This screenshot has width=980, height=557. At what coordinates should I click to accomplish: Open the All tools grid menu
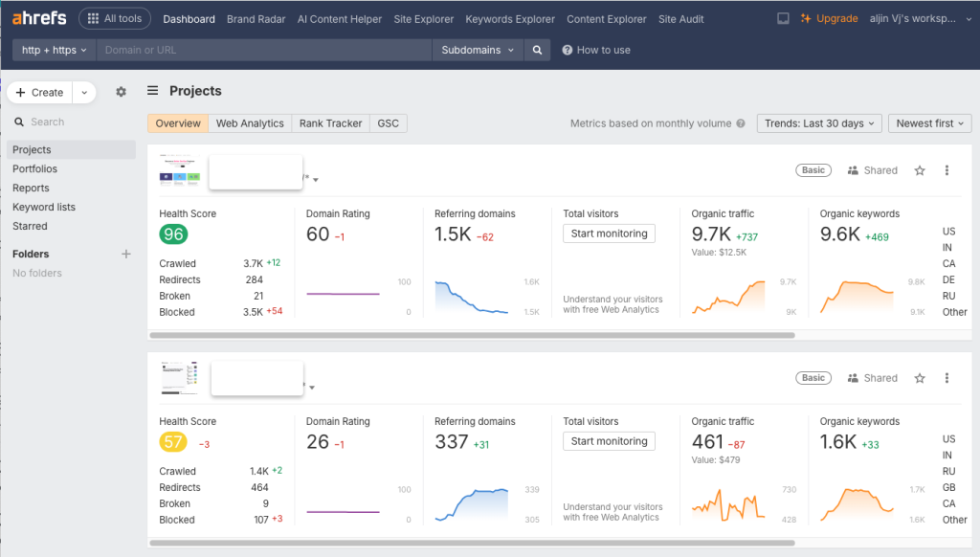pyautogui.click(x=114, y=17)
